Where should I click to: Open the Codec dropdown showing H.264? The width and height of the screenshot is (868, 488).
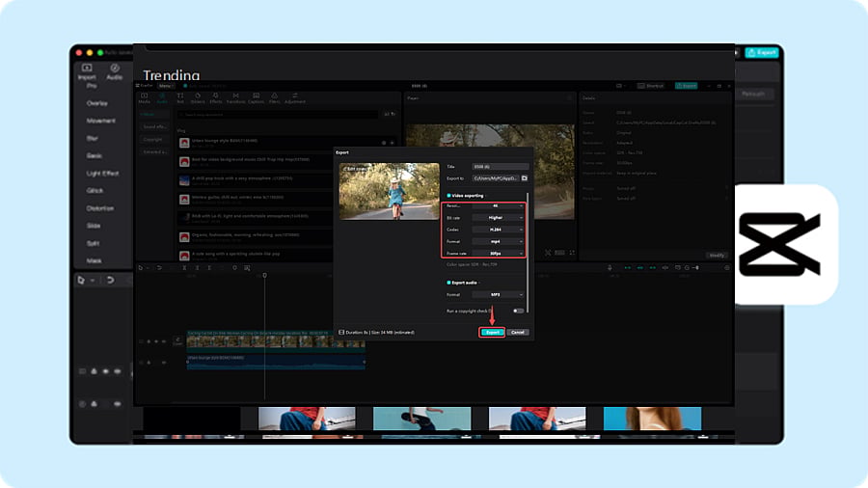498,230
